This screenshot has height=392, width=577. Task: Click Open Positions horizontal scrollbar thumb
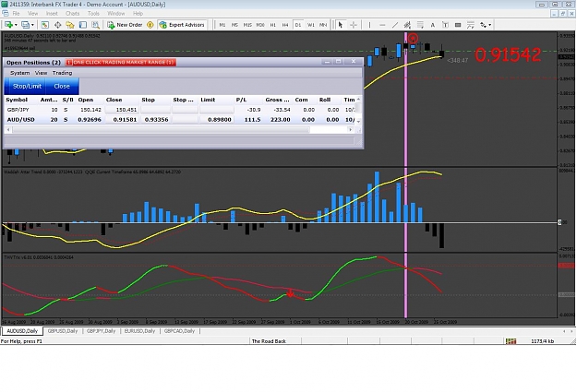162,130
